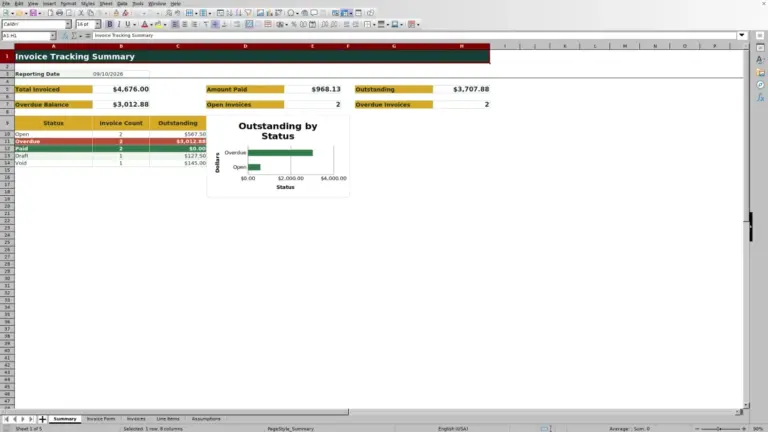Switch to the Line Items sheet tab
This screenshot has height=432, width=768.
[x=168, y=419]
